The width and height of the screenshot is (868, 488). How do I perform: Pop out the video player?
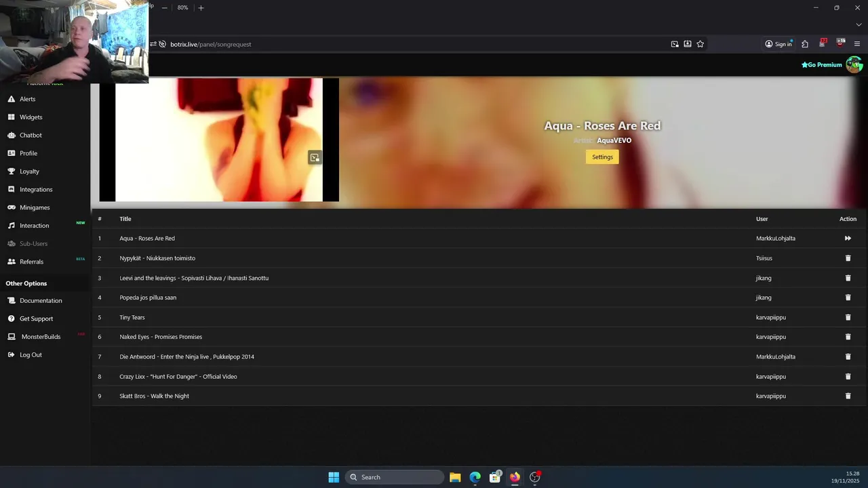pos(315,158)
